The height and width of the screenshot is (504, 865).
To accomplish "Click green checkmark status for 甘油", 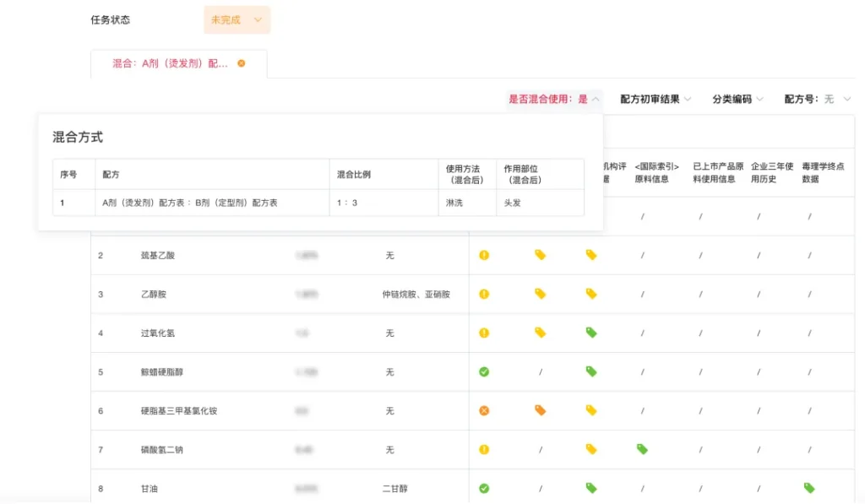I will click(x=484, y=488).
